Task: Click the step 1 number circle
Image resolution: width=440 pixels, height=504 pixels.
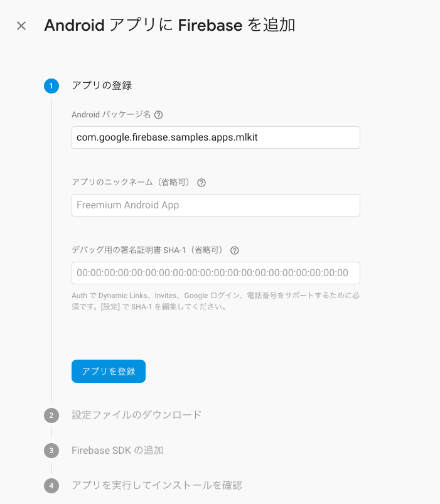Action: click(x=51, y=86)
